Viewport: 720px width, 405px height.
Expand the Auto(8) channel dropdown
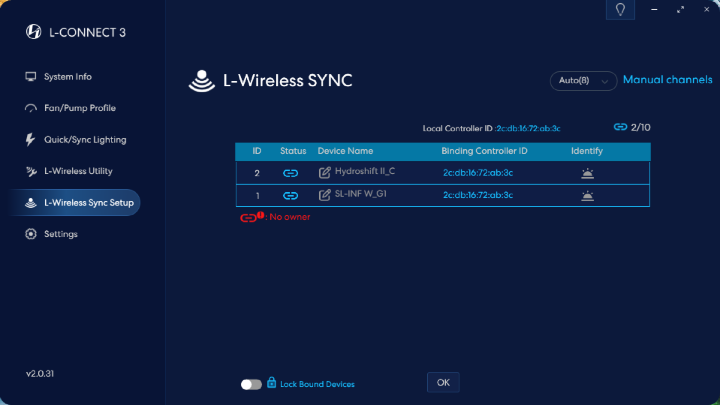(583, 81)
